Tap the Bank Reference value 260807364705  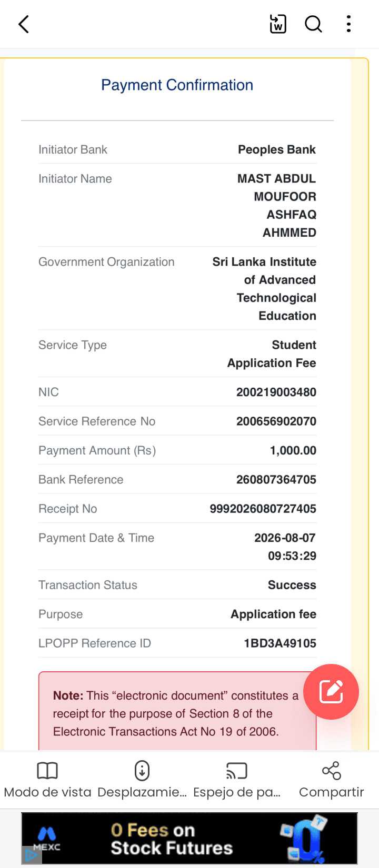pos(276,479)
